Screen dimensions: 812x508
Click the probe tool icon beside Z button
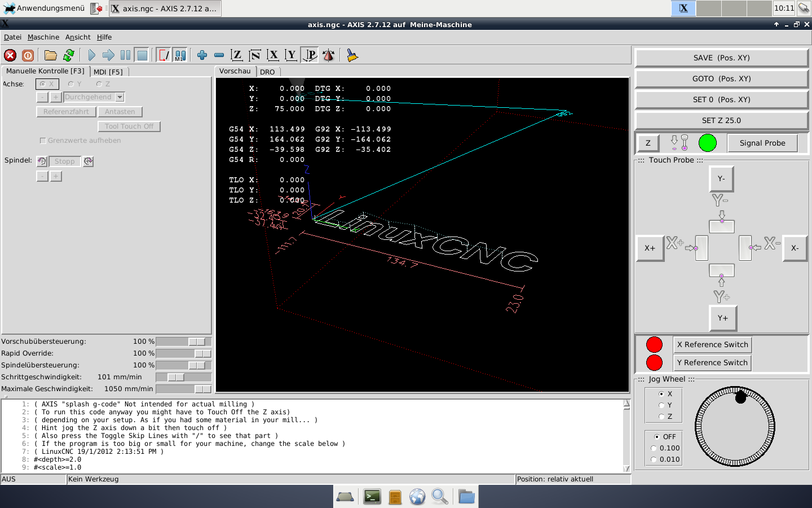(679, 143)
